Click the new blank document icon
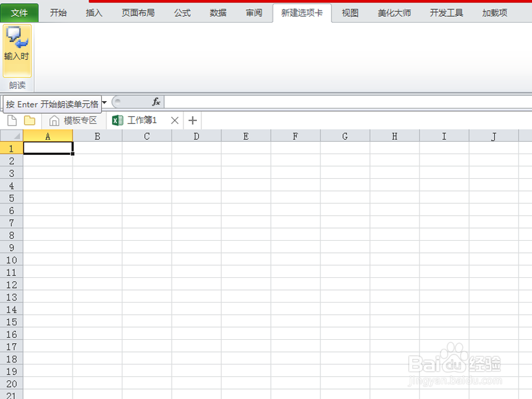Screen dimensions: 532x399 [x=12, y=120]
